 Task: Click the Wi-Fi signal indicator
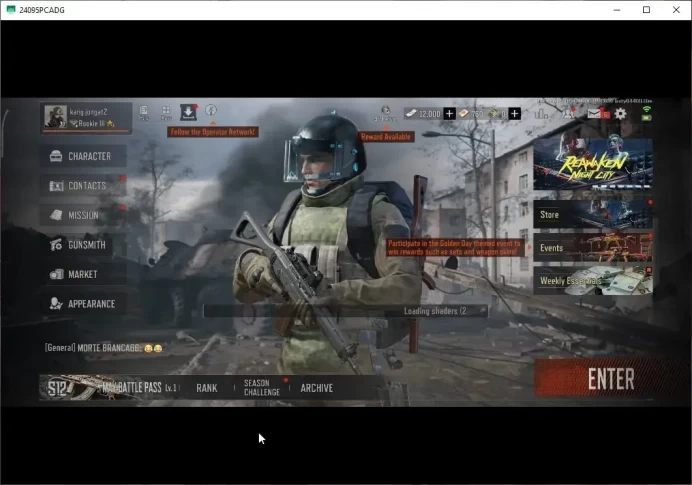pyautogui.click(x=647, y=109)
